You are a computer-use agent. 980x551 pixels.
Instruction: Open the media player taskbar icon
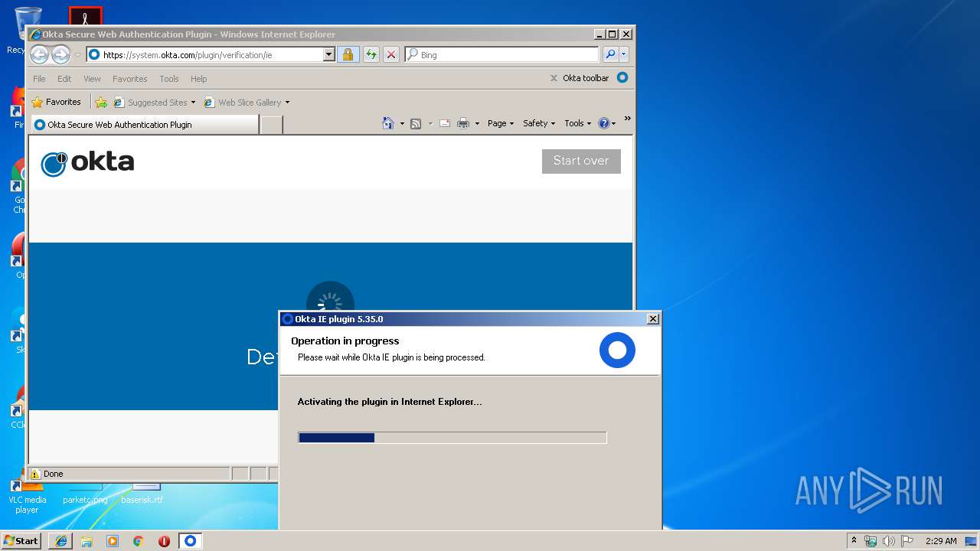113,541
